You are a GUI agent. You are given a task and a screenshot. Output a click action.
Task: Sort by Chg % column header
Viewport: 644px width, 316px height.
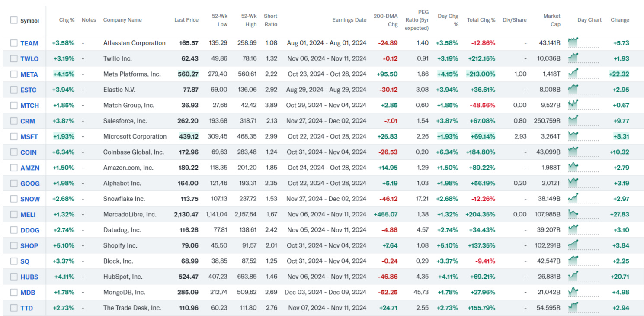[67, 20]
